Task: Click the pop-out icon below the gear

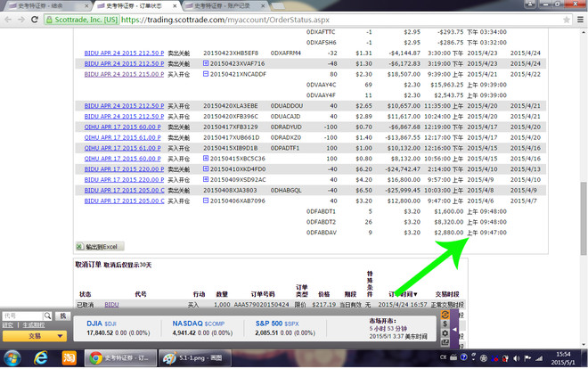Action: pos(445,342)
